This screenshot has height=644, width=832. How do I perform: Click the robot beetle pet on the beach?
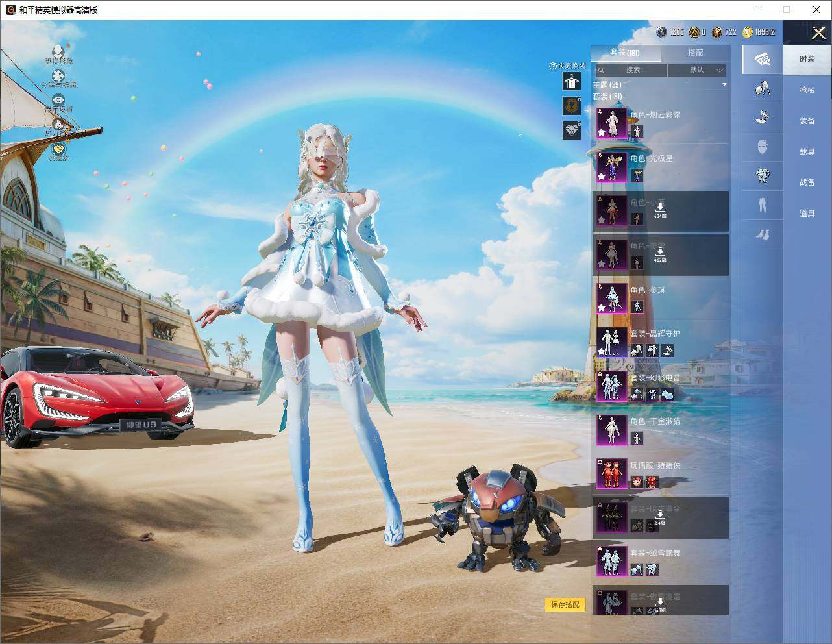click(x=498, y=518)
